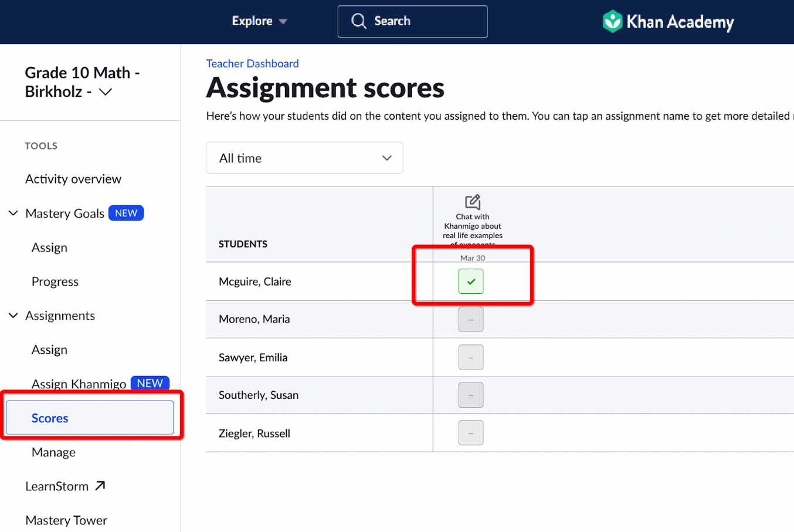Viewport: 794px width, 532px height.
Task: Click student name Ziegler, Russell
Action: [255, 433]
